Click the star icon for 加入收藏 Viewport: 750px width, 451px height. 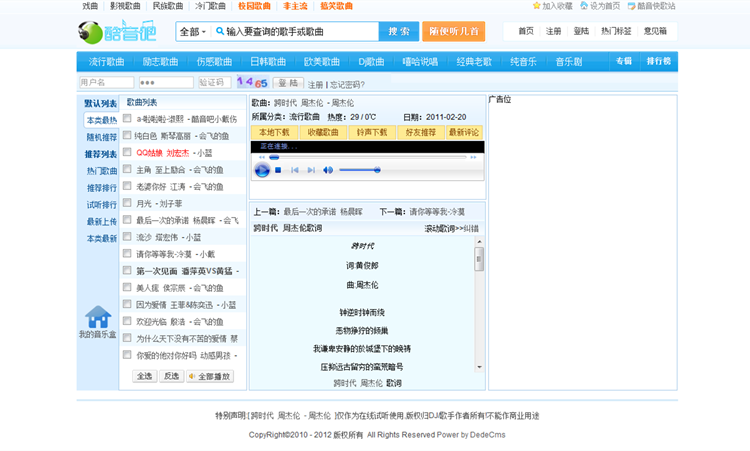(537, 6)
